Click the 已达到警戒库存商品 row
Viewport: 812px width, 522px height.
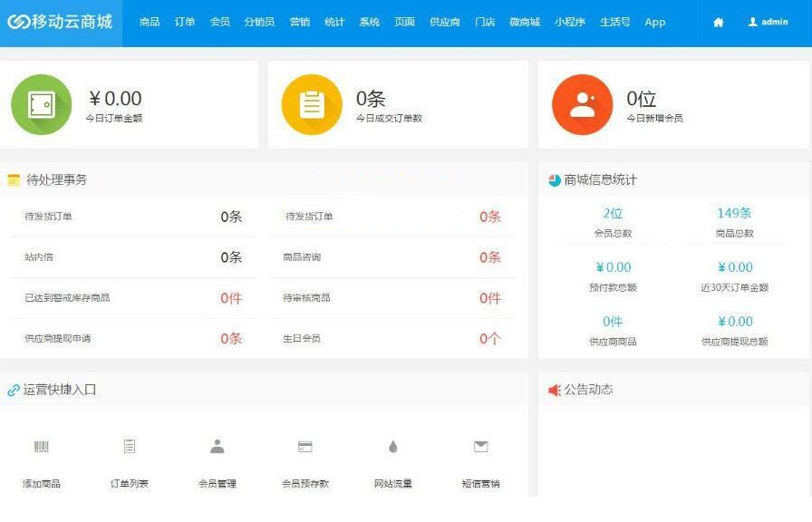pos(132,298)
